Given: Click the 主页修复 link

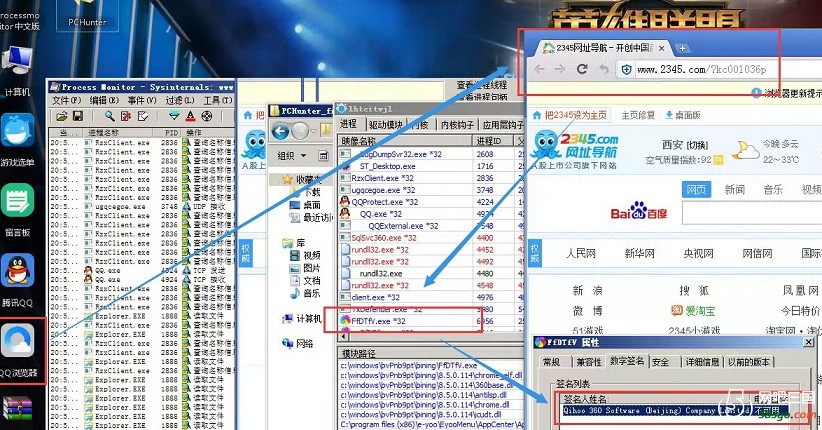Looking at the screenshot, I should (x=637, y=115).
